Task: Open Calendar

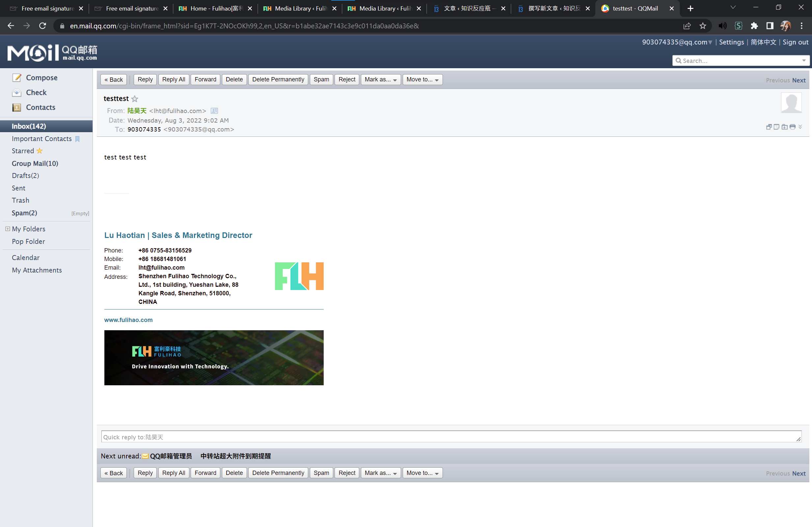Action: [x=26, y=257]
